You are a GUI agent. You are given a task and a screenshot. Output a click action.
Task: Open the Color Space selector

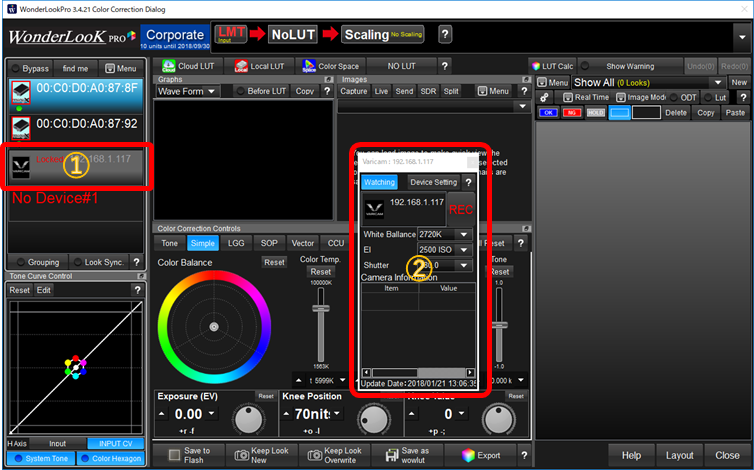tap(331, 66)
